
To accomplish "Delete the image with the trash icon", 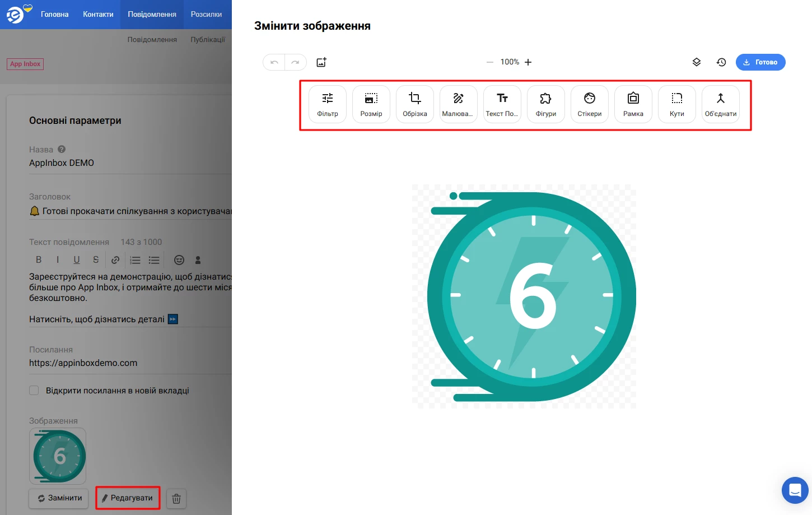I will 176,498.
